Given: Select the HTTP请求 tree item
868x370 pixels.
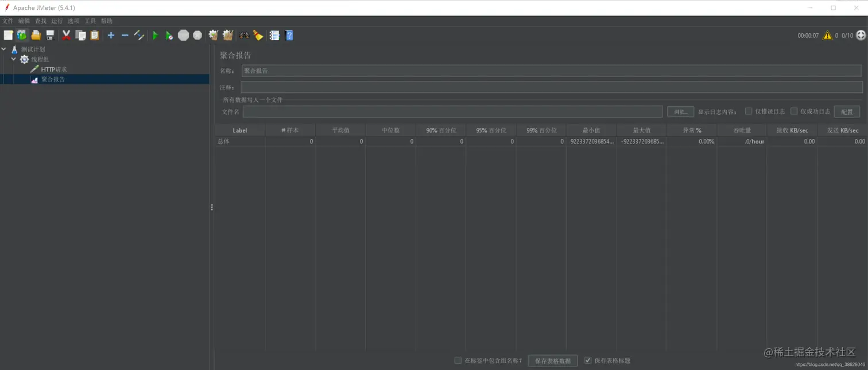Looking at the screenshot, I should (x=54, y=69).
